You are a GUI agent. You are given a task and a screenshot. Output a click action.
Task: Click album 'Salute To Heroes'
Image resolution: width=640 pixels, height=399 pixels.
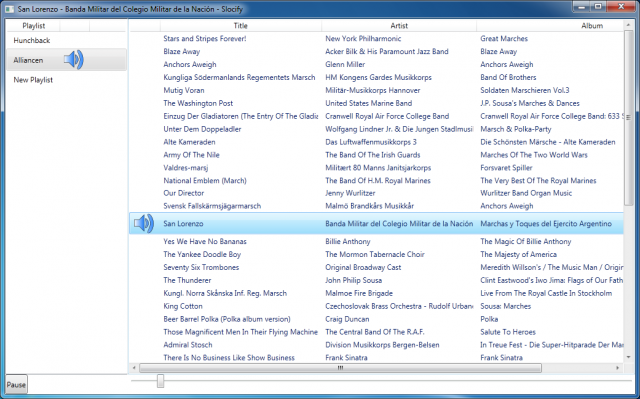coord(508,332)
